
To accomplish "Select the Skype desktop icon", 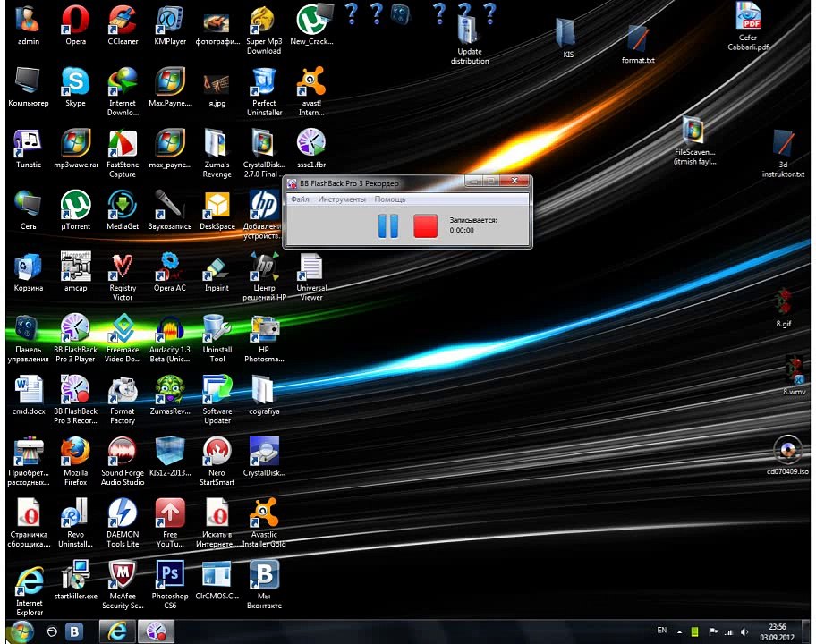I will click(x=75, y=88).
